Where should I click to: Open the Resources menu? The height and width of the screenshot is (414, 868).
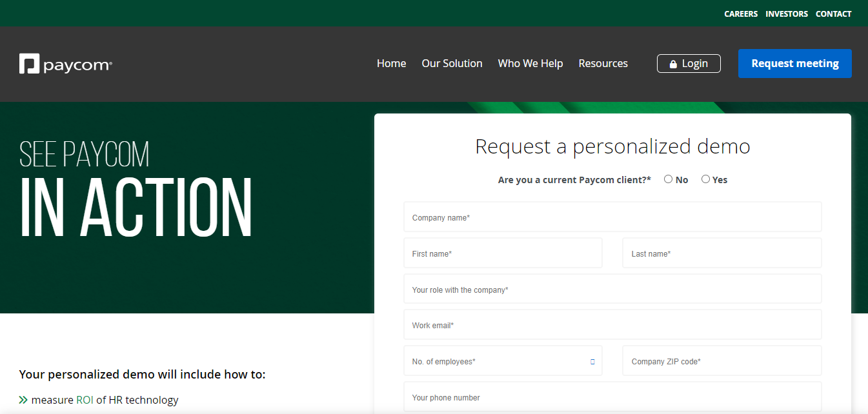603,63
